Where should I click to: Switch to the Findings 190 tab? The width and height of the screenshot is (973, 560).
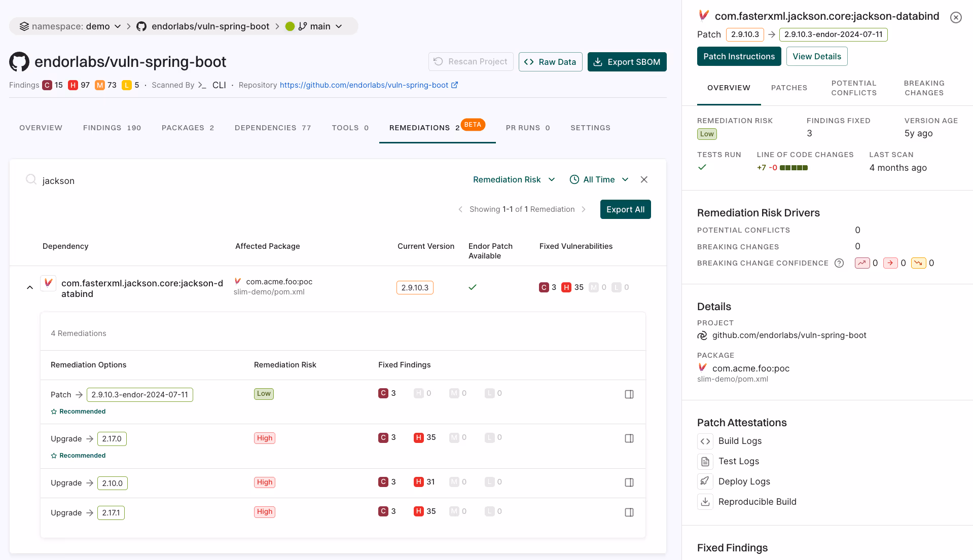coord(112,128)
